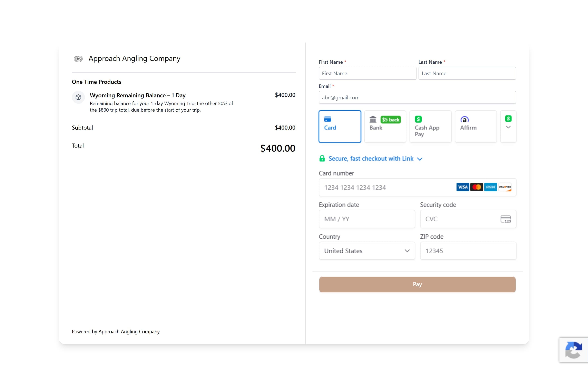Click the Subtotal $400.00 value
Screen dimensions: 588x368
[x=285, y=128]
